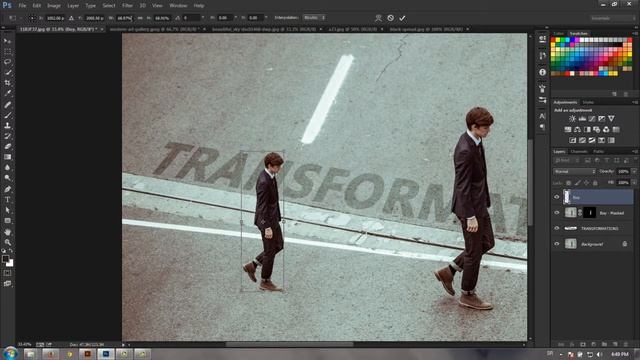Select the Pen tool
This screenshot has height=360, width=640.
[x=7, y=189]
